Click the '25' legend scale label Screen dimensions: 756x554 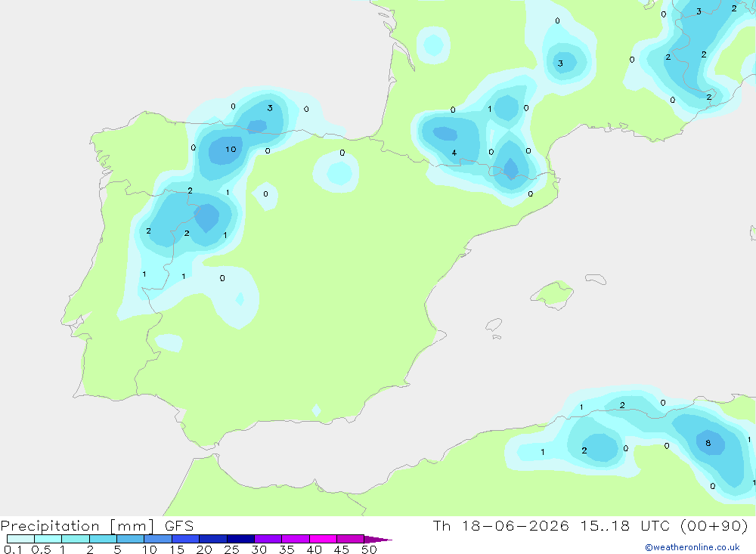[231, 549]
